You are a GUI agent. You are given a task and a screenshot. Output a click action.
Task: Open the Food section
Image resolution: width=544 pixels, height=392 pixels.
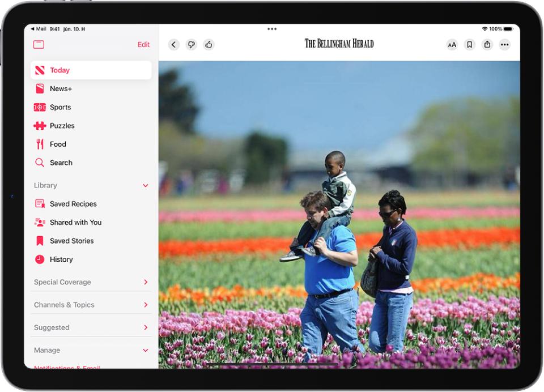pos(57,144)
